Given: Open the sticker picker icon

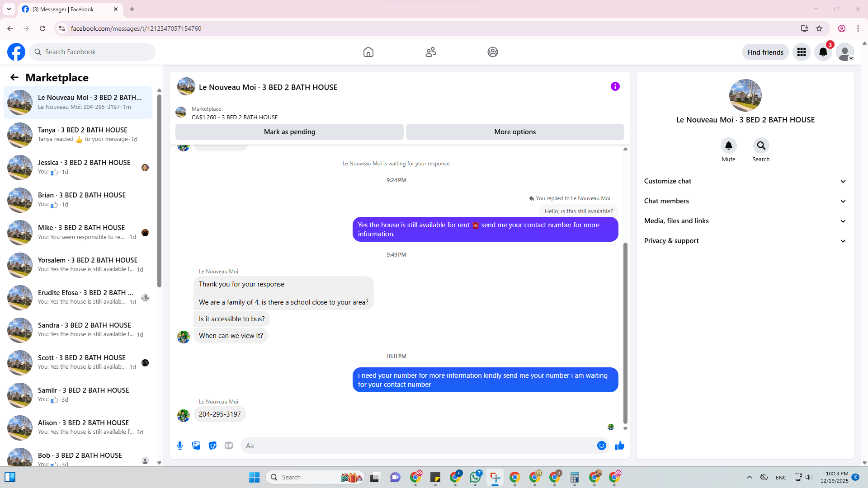Looking at the screenshot, I should tap(212, 446).
